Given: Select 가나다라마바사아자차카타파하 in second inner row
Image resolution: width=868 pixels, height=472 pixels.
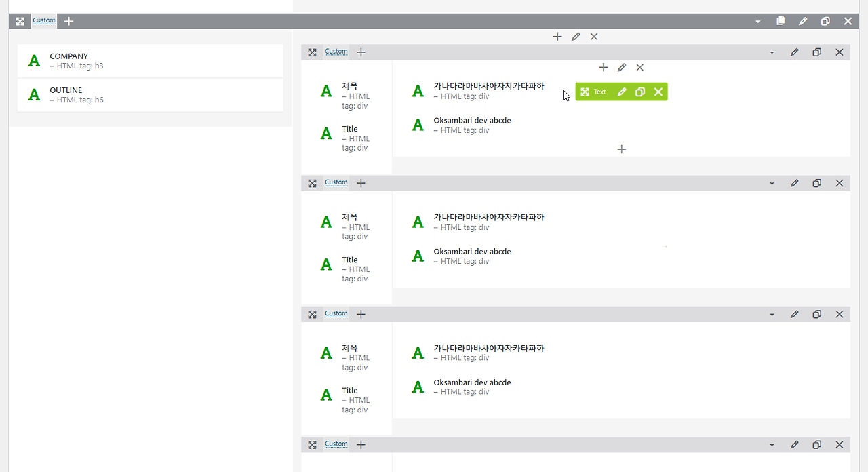Looking at the screenshot, I should 478,222.
